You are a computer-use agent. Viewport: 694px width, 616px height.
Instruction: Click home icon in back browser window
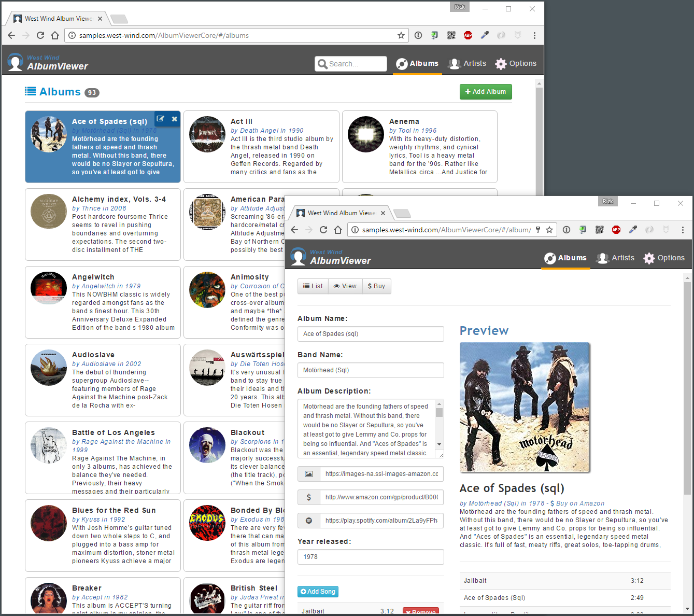(55, 35)
